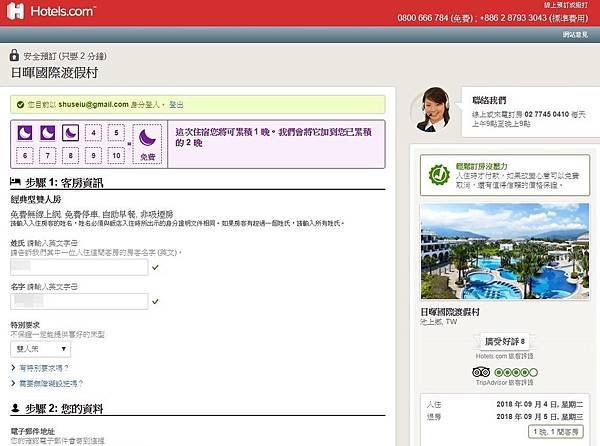Click the shuseiu@gmail.com account text
The image size is (600, 446).
point(93,104)
